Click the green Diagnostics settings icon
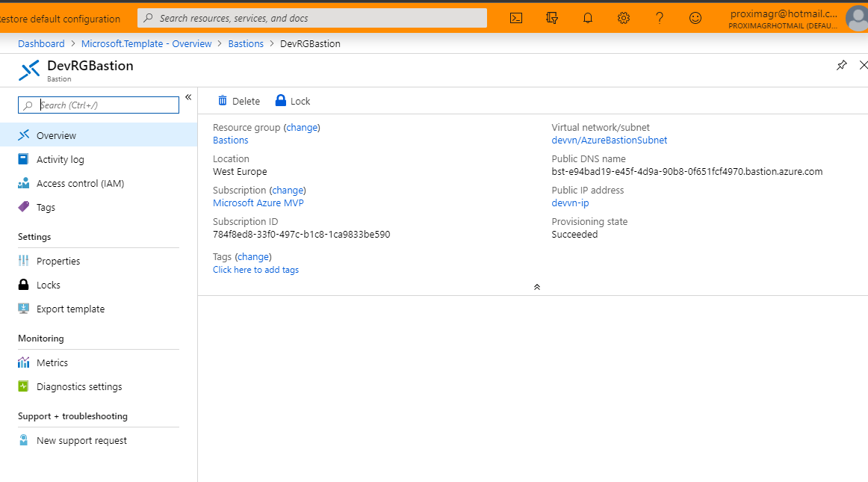This screenshot has width=868, height=482. click(x=23, y=386)
